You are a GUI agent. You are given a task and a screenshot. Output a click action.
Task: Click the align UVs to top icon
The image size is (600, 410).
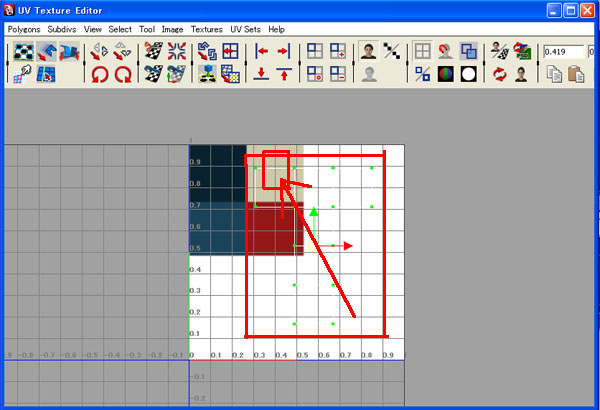coord(284,73)
